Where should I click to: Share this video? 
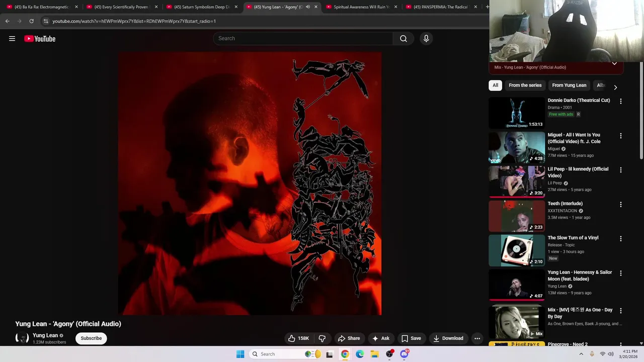[x=349, y=338]
